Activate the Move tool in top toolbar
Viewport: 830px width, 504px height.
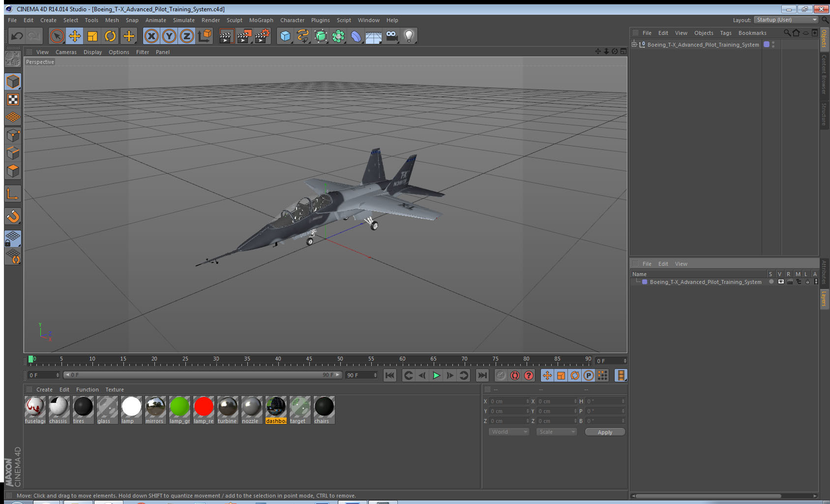coord(75,36)
